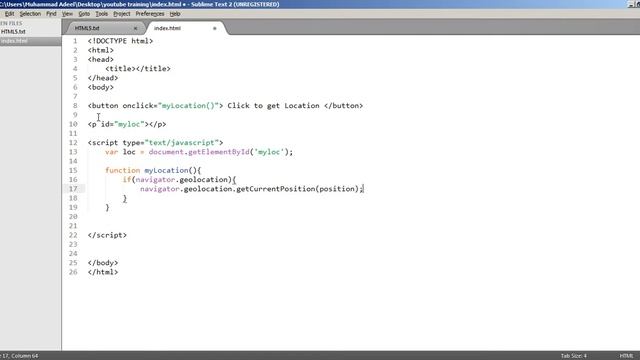The image size is (640, 360).
Task: Click the </head> closing tag
Action: point(103,78)
